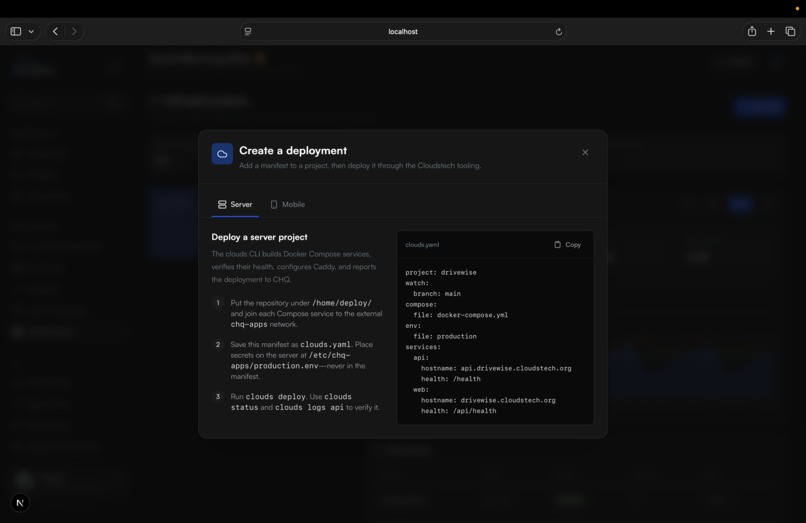Click the 'branch: main' line in manifest
The width and height of the screenshot is (806, 523).
(x=437, y=294)
